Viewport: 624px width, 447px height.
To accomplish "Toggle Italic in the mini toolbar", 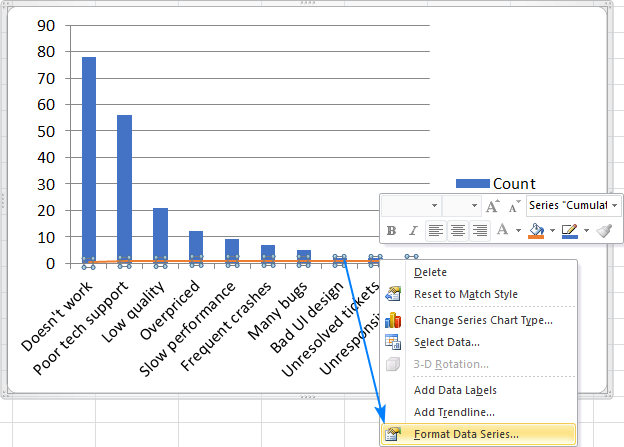I will click(411, 231).
